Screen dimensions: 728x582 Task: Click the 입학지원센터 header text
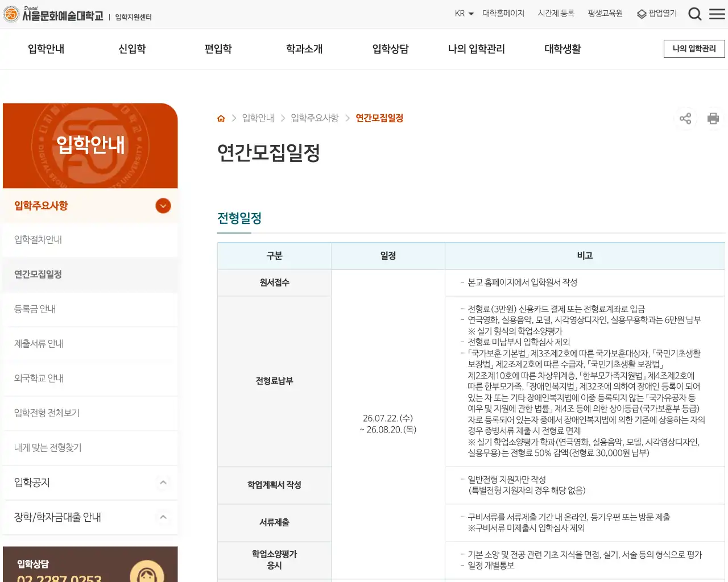pyautogui.click(x=134, y=17)
